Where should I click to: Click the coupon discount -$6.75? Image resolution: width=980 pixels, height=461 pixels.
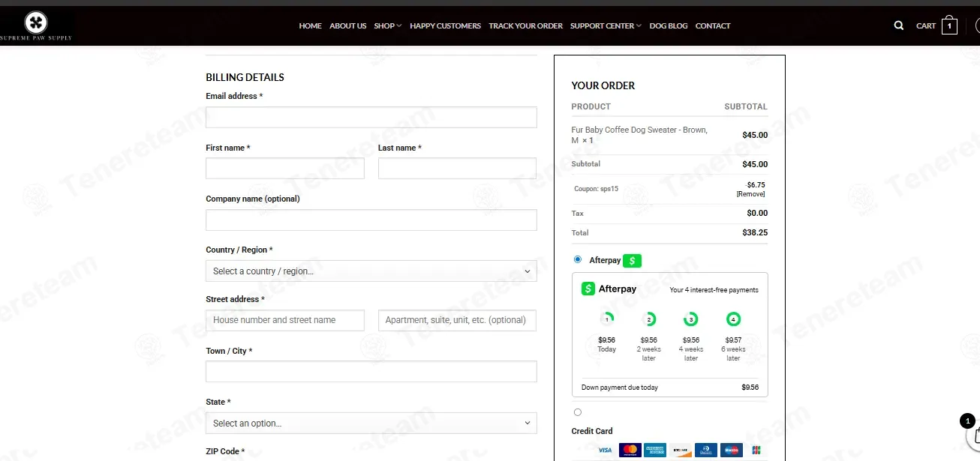(755, 184)
